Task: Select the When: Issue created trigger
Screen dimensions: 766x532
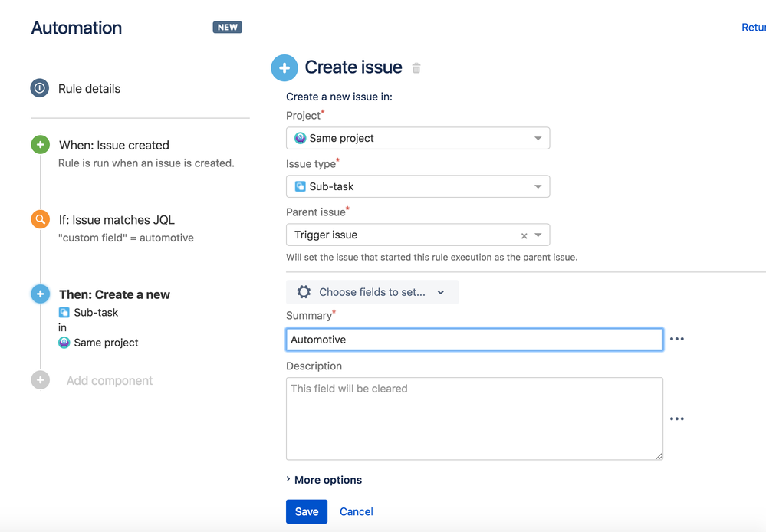Action: point(113,145)
